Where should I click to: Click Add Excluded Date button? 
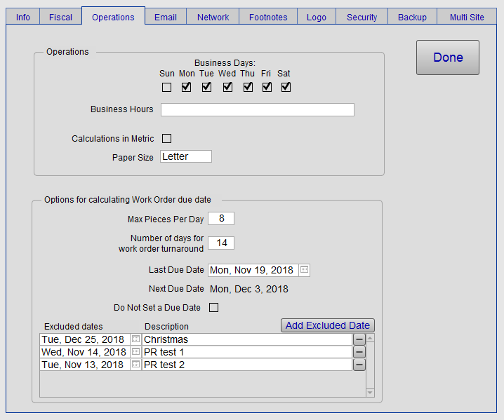[328, 325]
